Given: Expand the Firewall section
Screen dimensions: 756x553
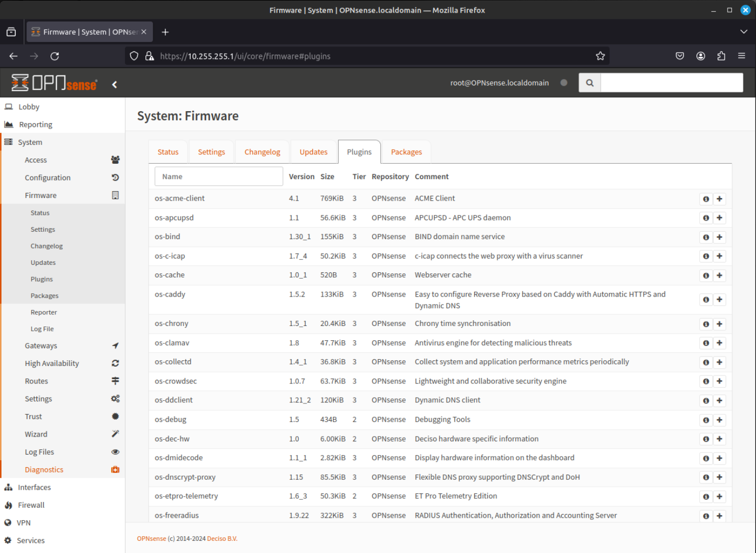Looking at the screenshot, I should click(62, 505).
